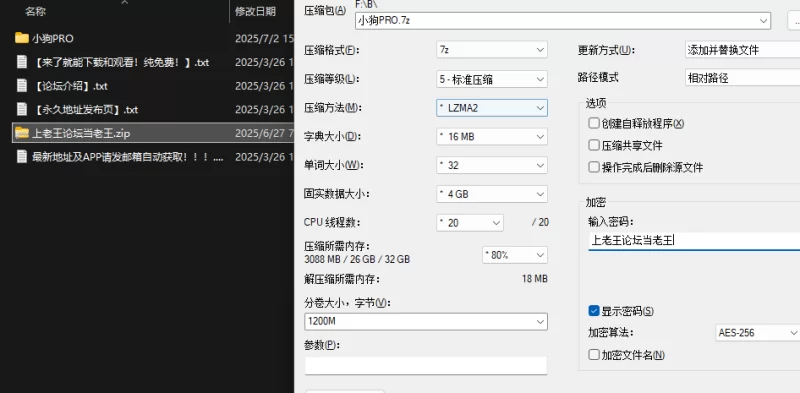Open the 单词大小 32 dropdown
This screenshot has height=393, width=800.
point(492,165)
